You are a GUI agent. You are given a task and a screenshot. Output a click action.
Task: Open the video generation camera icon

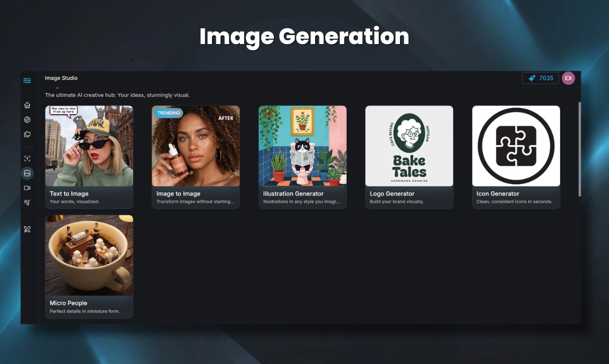tap(27, 188)
